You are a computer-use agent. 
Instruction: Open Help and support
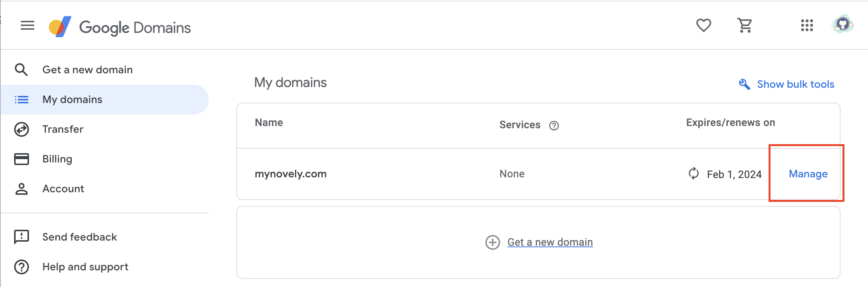(85, 267)
